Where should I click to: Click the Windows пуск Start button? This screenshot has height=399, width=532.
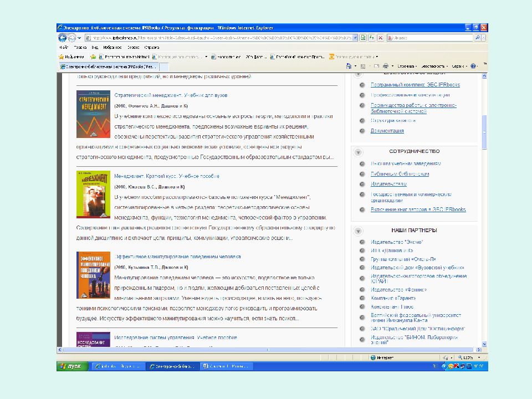coord(72,366)
